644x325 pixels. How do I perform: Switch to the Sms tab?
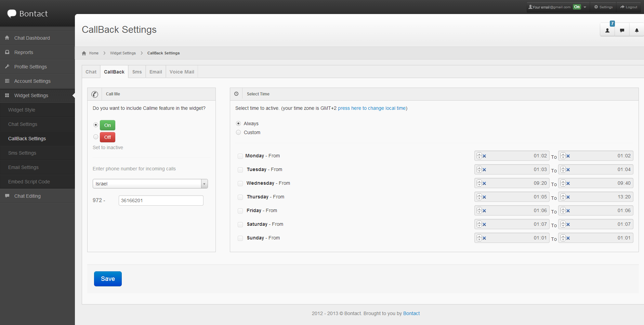tap(137, 72)
